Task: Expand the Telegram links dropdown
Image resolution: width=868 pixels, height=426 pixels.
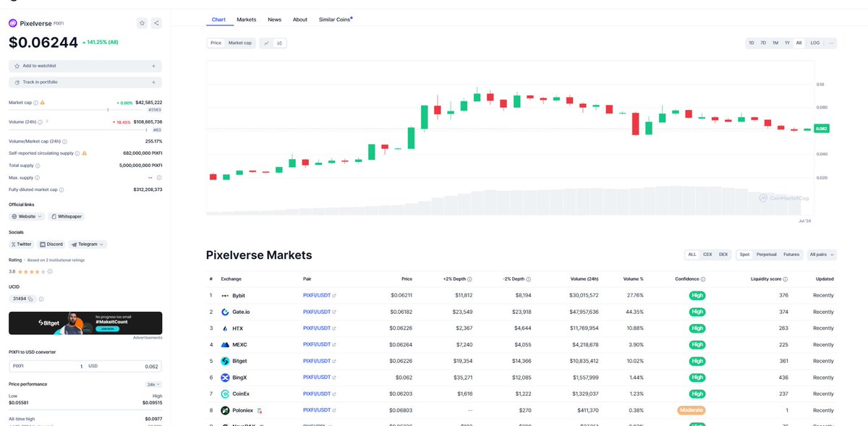Action: pos(88,244)
